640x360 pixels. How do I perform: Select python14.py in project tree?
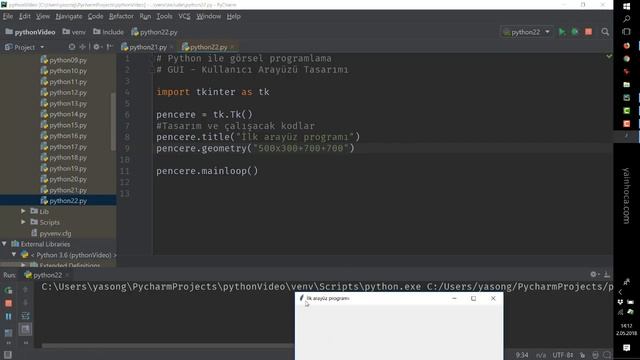tap(64, 114)
